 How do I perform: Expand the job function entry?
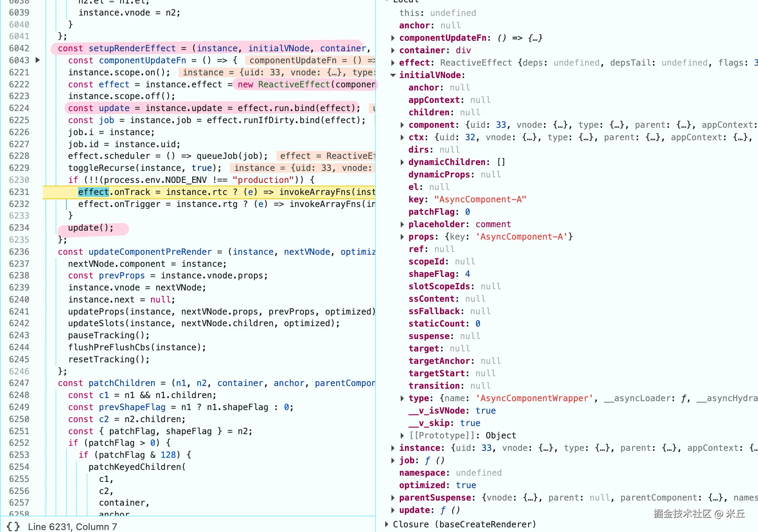(393, 461)
